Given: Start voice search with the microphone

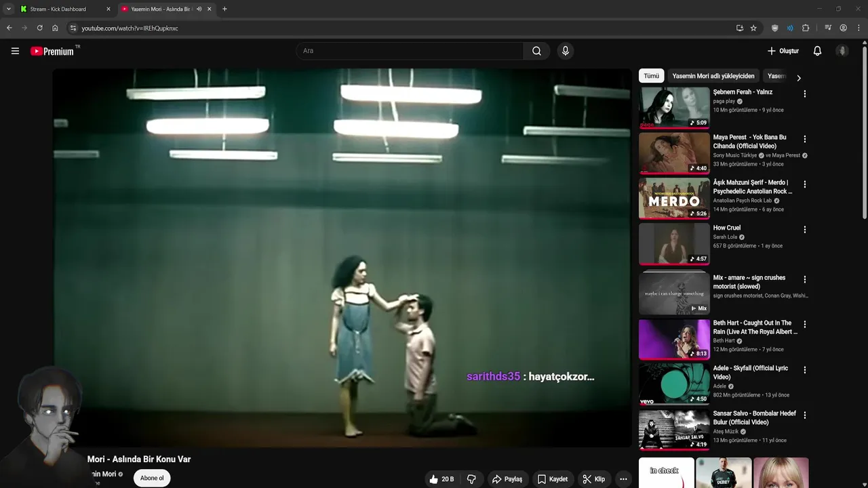Looking at the screenshot, I should pyautogui.click(x=566, y=51).
